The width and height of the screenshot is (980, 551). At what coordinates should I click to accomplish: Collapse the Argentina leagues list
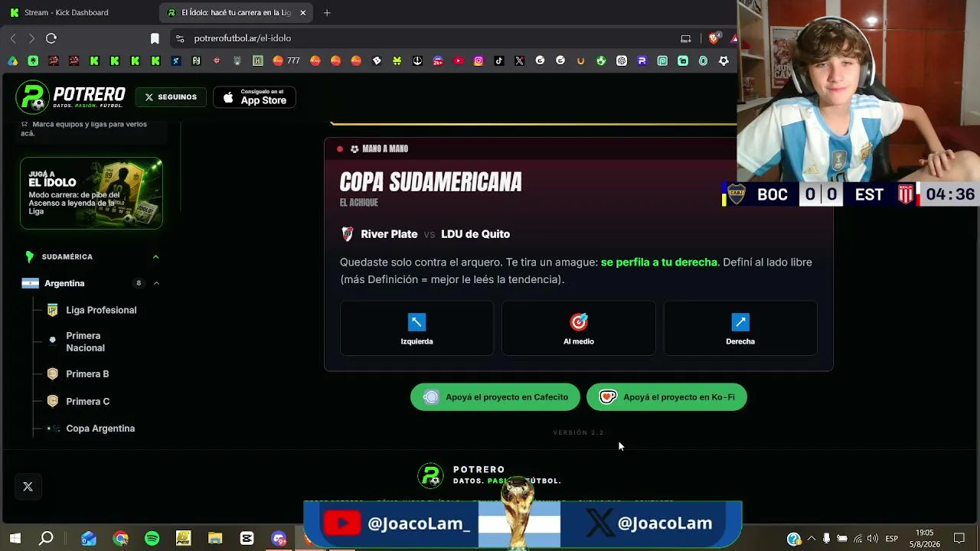pyautogui.click(x=156, y=283)
